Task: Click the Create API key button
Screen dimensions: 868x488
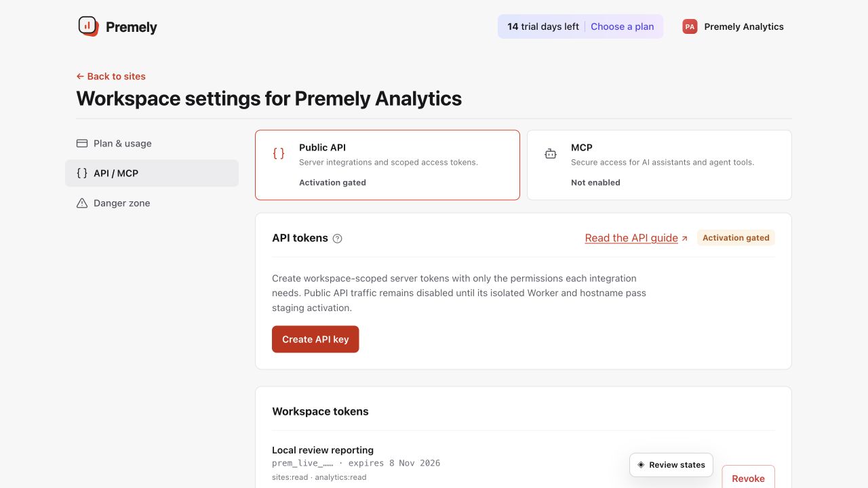Action: click(x=315, y=340)
